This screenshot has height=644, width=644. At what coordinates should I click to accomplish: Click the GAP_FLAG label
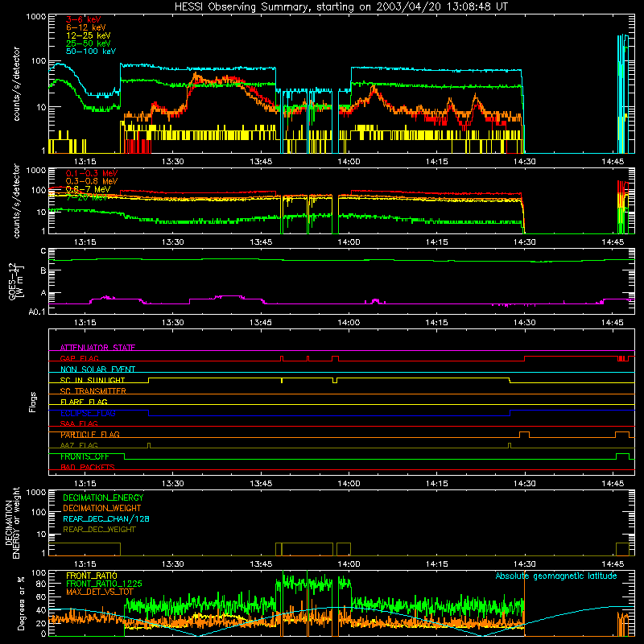tap(79, 358)
